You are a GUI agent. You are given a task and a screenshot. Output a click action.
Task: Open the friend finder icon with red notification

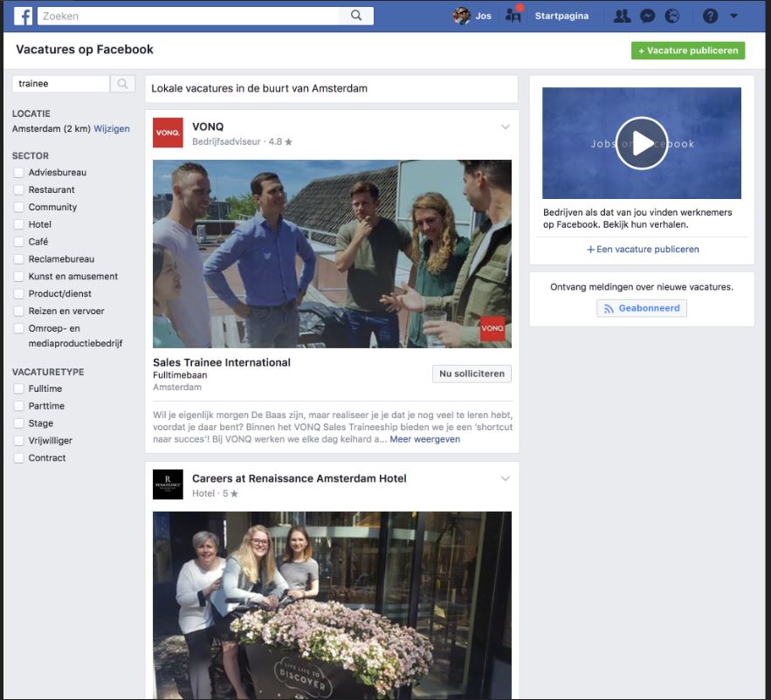pyautogui.click(x=513, y=16)
